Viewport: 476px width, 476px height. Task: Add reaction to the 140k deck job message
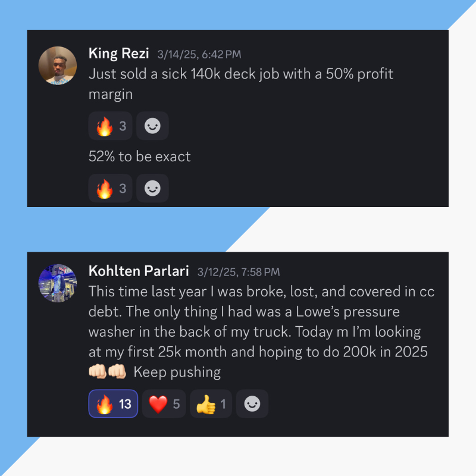coord(152,126)
